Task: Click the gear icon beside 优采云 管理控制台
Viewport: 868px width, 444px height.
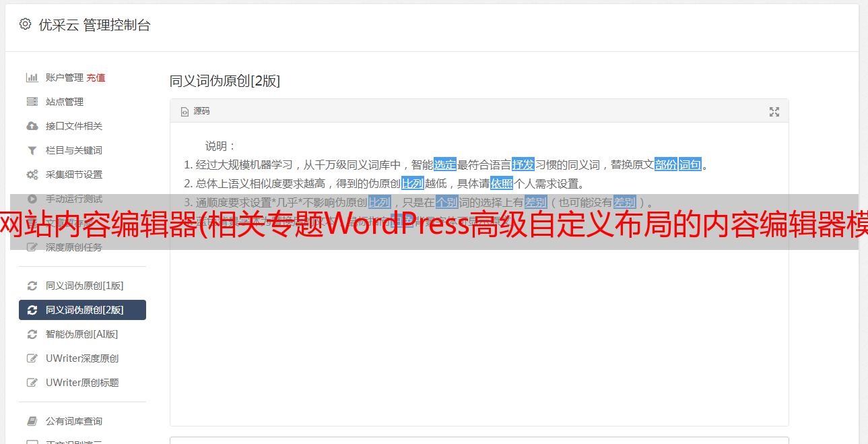Action: (x=25, y=24)
